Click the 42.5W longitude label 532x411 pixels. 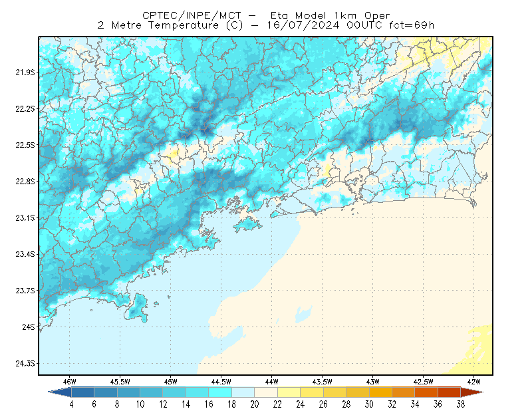click(424, 382)
